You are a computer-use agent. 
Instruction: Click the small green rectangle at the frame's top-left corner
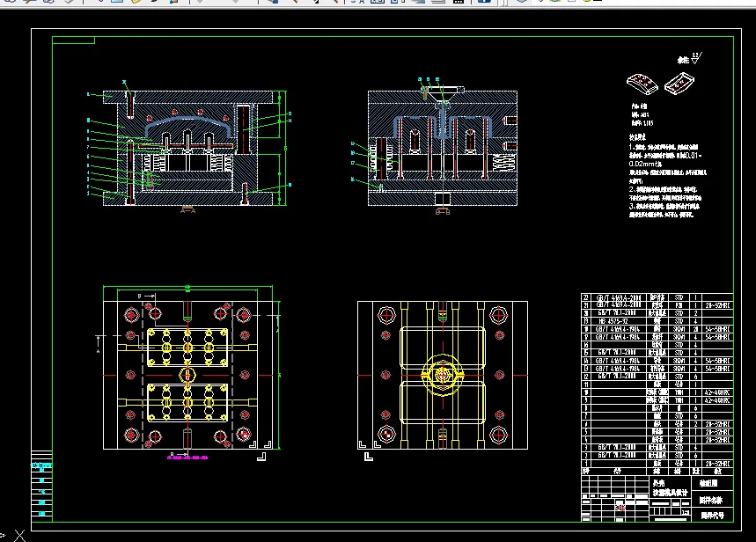[73, 40]
